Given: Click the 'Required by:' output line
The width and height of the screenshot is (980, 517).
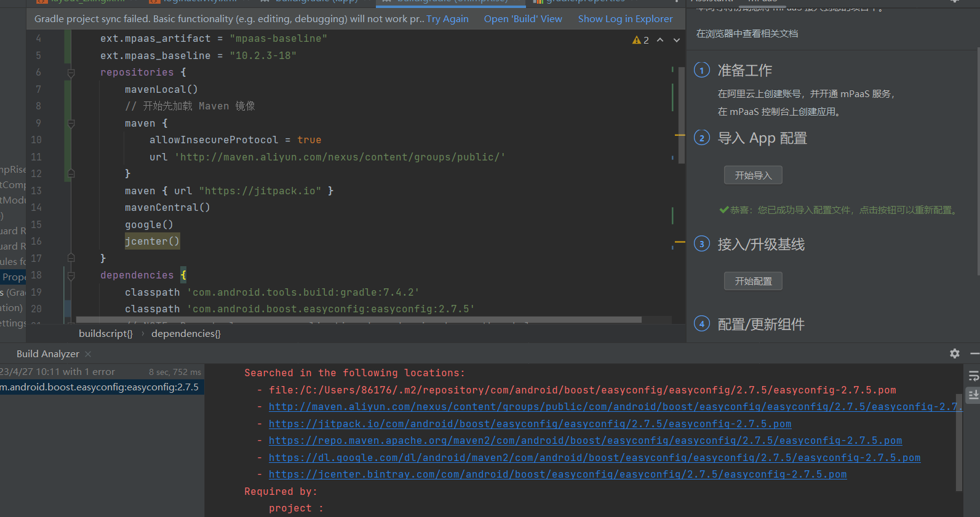Looking at the screenshot, I should [x=281, y=492].
